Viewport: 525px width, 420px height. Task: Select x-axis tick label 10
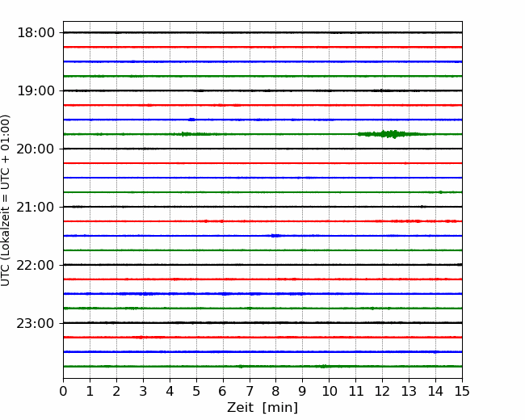click(329, 391)
